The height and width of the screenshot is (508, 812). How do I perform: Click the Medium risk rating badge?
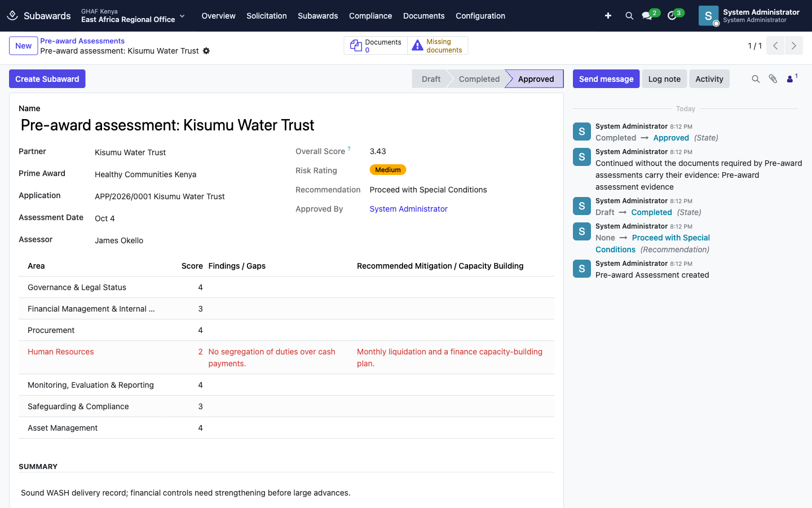[x=388, y=170]
